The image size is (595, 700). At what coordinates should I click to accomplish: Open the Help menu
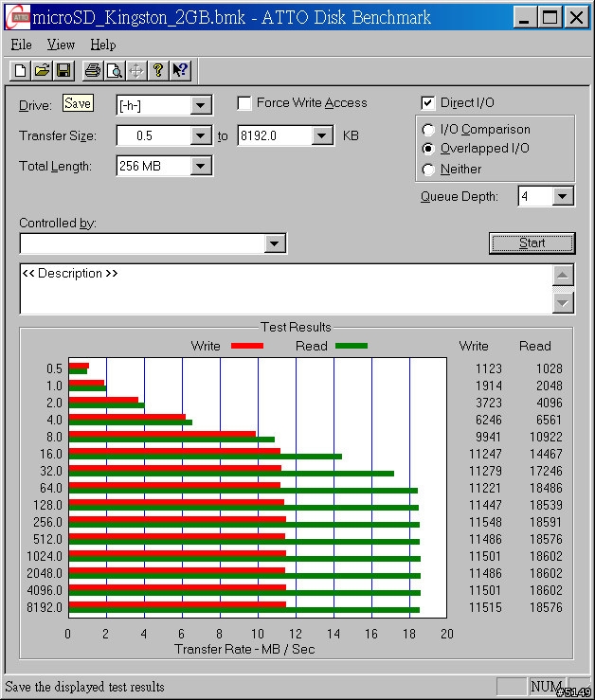coord(103,45)
